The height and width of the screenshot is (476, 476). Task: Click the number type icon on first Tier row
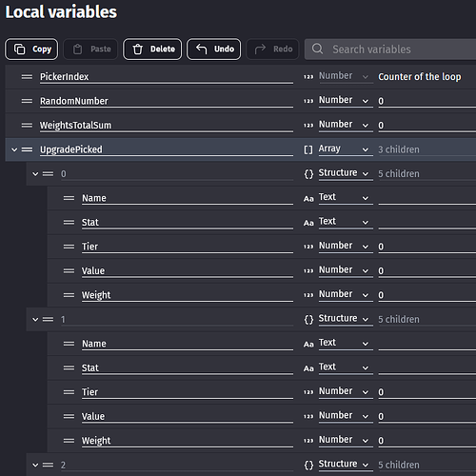pyautogui.click(x=308, y=247)
